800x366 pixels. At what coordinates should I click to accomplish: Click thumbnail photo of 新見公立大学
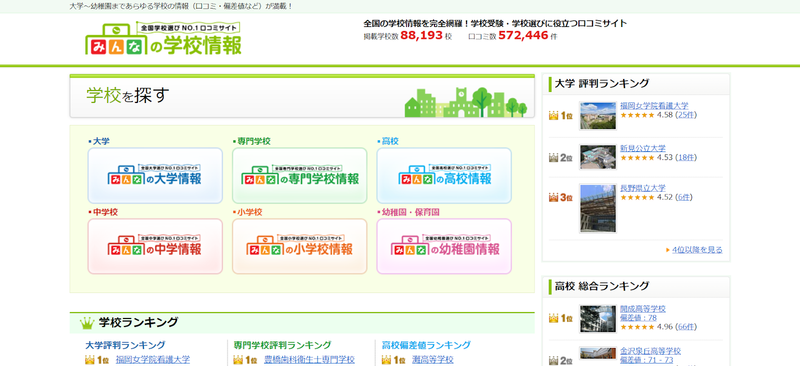tap(598, 157)
